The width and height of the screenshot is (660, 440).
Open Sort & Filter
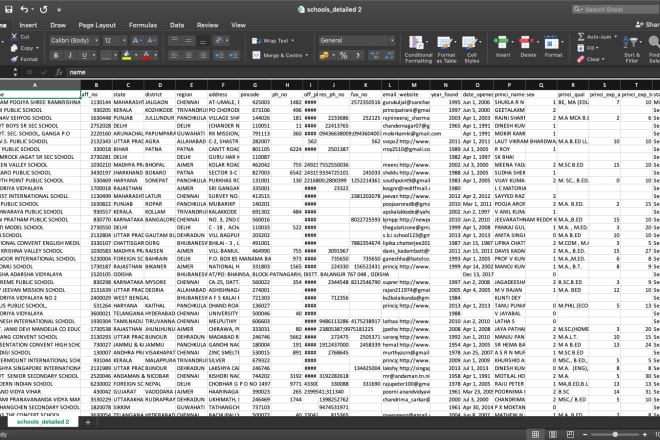(x=632, y=49)
